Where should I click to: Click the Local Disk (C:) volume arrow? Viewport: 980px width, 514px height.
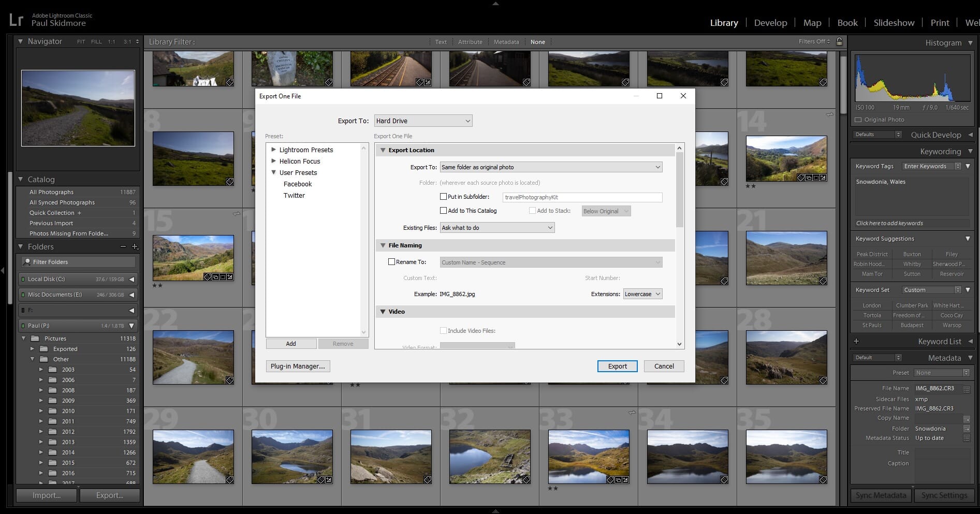pyautogui.click(x=131, y=279)
